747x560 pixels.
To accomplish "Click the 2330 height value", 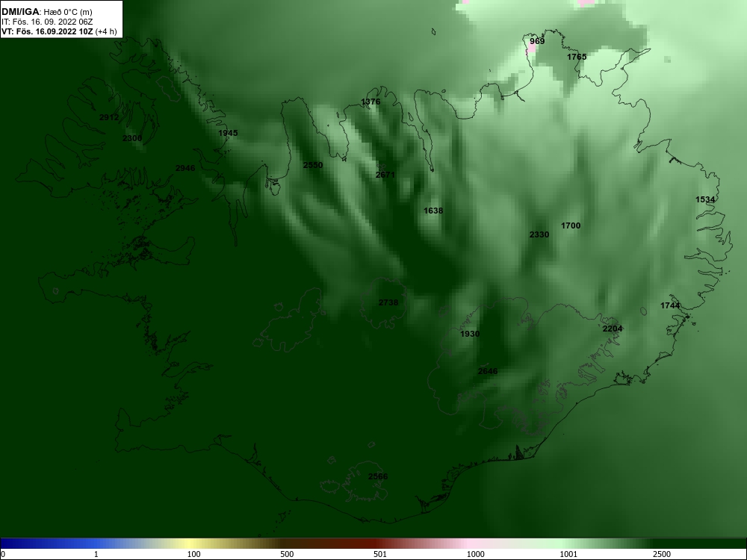I will 539,234.
